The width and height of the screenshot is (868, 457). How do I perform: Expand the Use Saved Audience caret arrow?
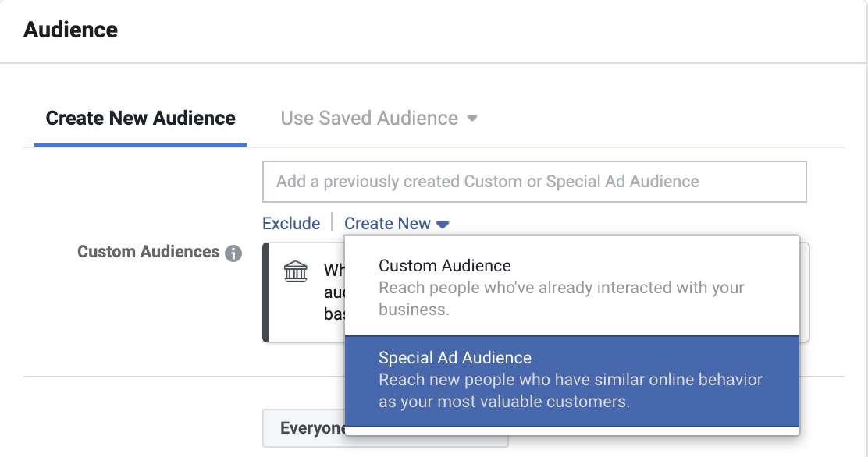(471, 119)
